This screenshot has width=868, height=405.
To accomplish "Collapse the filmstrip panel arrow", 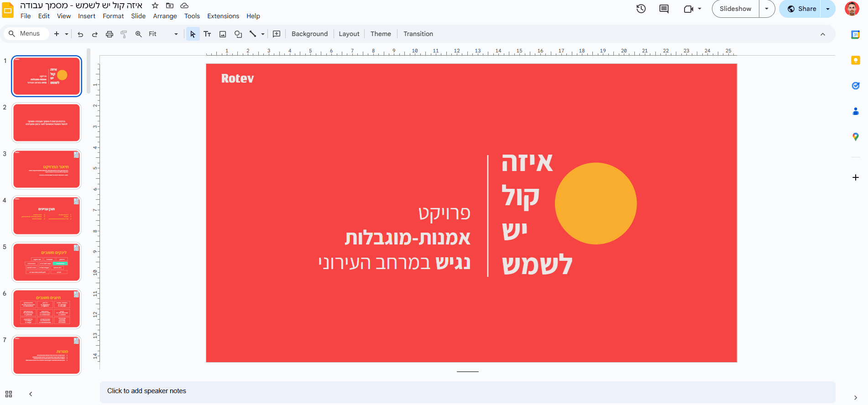I will tap(31, 394).
